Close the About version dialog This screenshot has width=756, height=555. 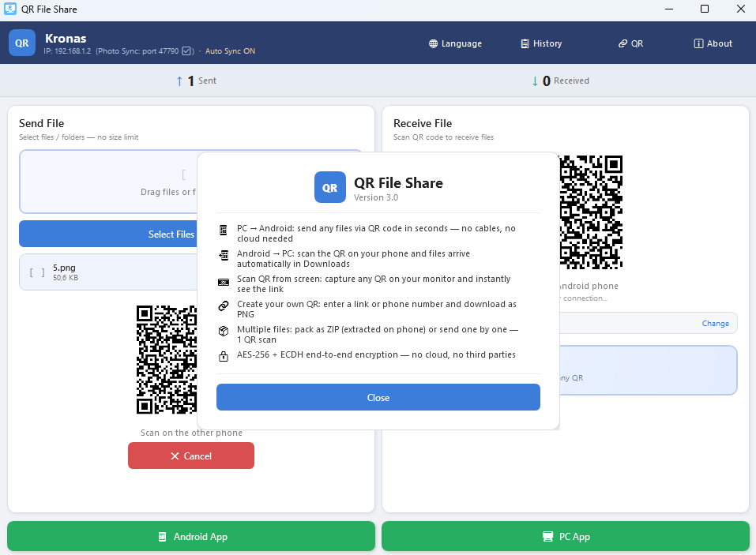[x=378, y=397]
